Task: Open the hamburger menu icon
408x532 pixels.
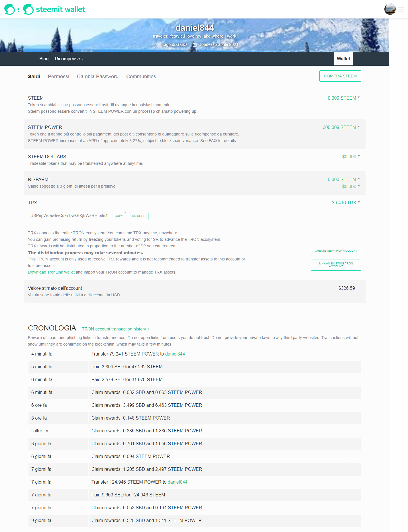Action: point(401,9)
